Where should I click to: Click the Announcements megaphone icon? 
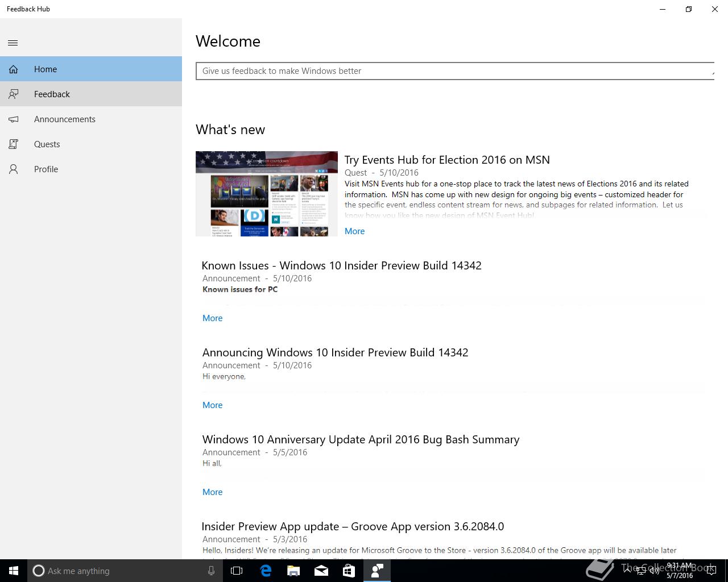click(13, 119)
